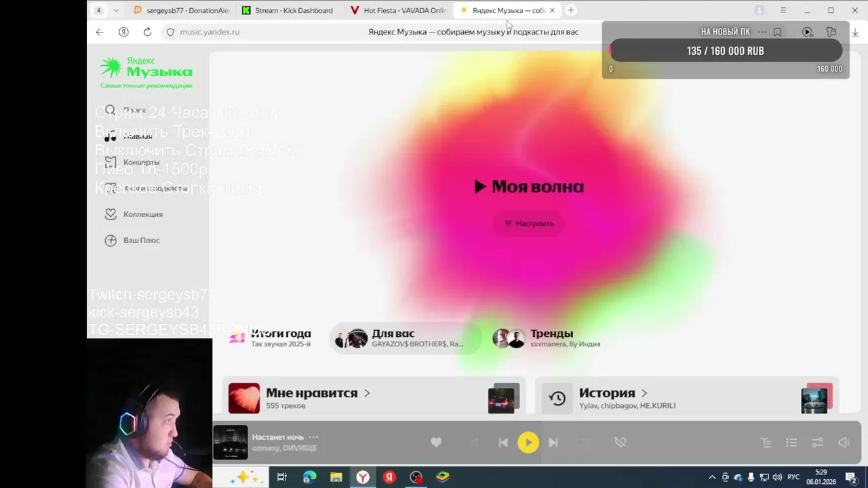The height and width of the screenshot is (488, 868).
Task: Open the browser hamburger menu
Action: click(x=783, y=10)
